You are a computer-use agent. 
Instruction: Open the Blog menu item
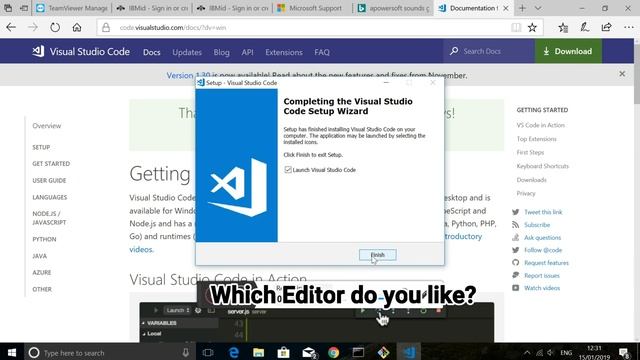pyautogui.click(x=221, y=52)
